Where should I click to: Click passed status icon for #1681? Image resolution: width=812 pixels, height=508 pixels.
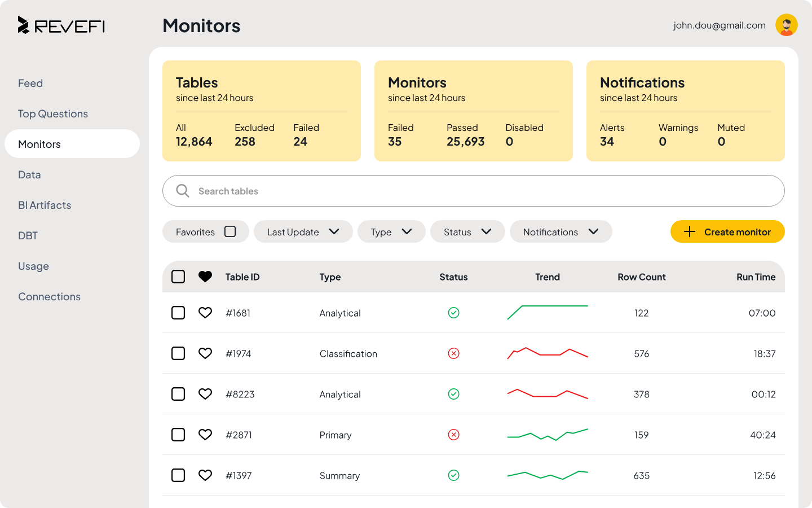[453, 313]
